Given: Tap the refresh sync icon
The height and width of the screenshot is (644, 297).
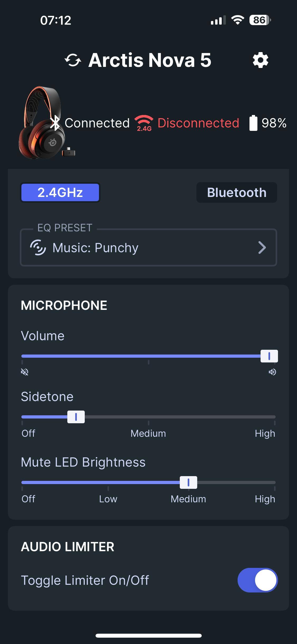Looking at the screenshot, I should point(73,60).
